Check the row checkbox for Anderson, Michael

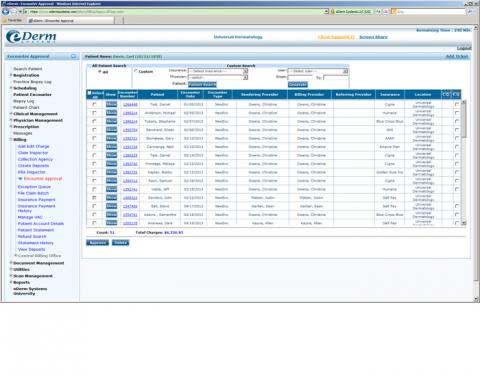click(x=94, y=113)
